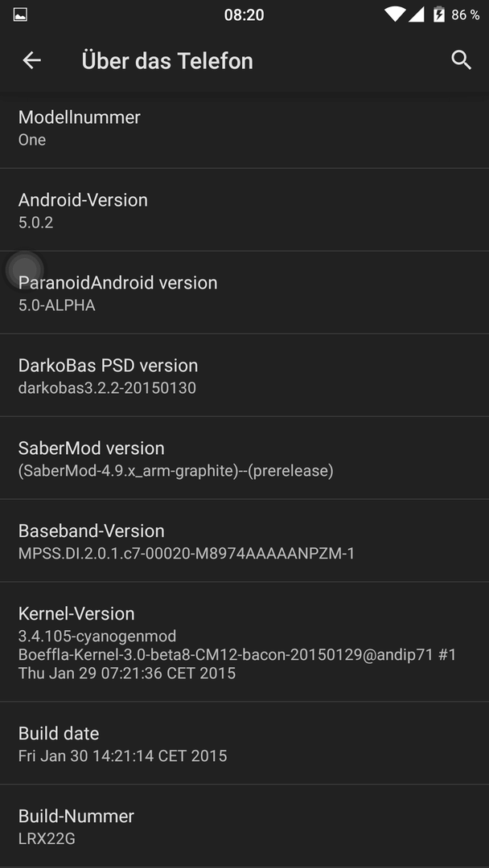Select the Baseband-Version entry
Screen dimensions: 489x868
pyautogui.click(x=244, y=541)
